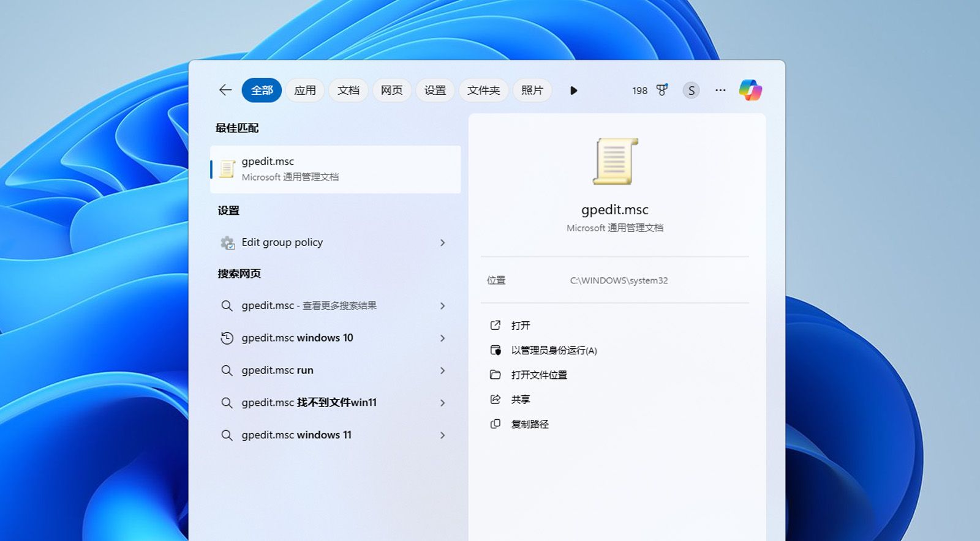Expand gpedit.msc windows 10 chevron
The height and width of the screenshot is (541, 980).
point(442,338)
